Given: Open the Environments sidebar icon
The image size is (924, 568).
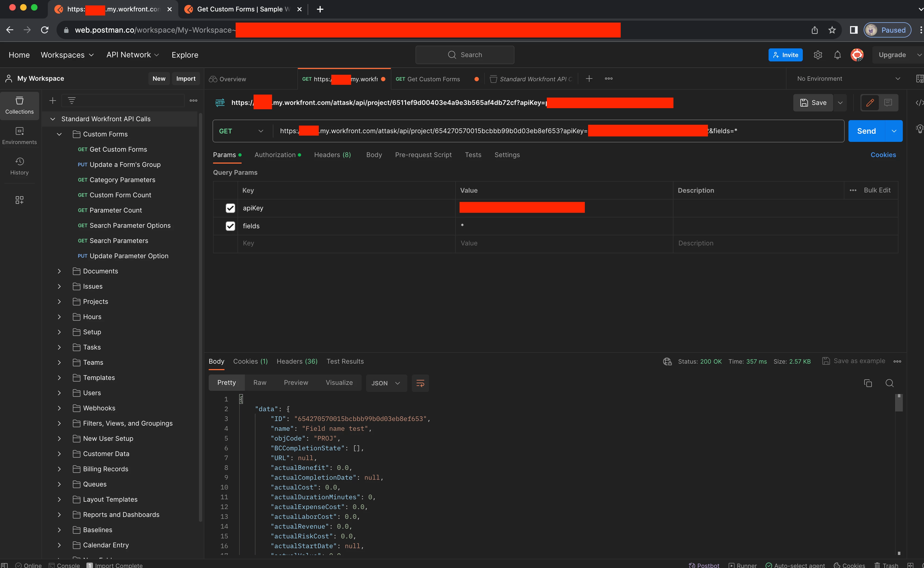Looking at the screenshot, I should click(x=19, y=136).
